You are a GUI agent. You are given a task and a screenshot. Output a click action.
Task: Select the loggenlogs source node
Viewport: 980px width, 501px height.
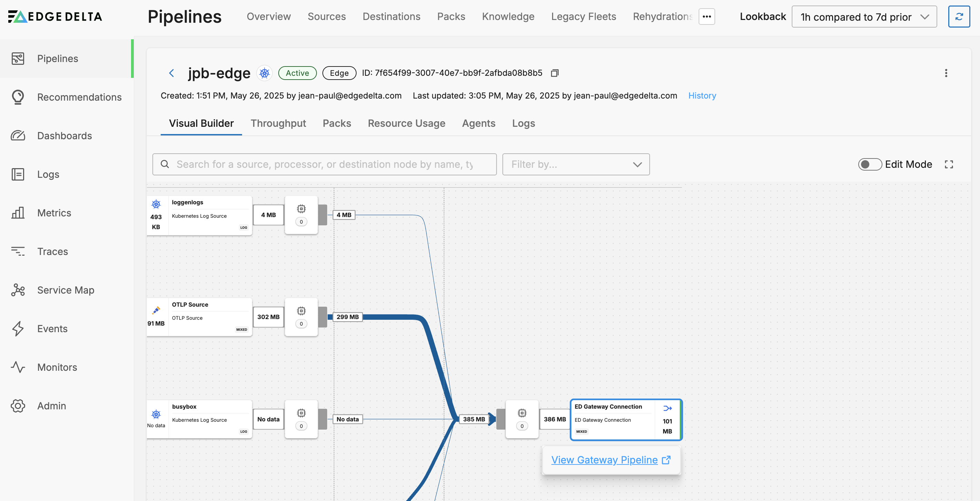click(x=199, y=216)
